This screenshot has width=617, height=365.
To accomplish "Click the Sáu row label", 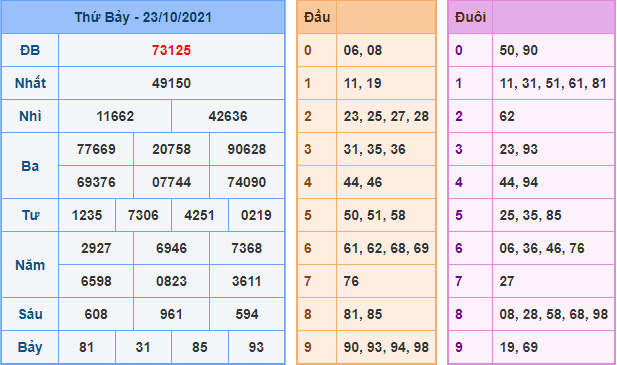I will (x=30, y=314).
